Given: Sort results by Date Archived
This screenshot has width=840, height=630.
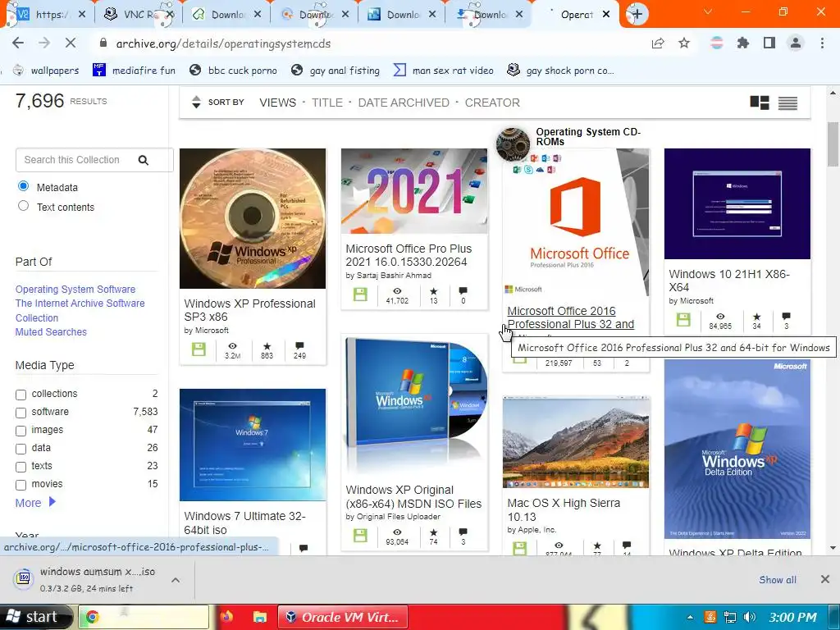Looking at the screenshot, I should point(404,103).
